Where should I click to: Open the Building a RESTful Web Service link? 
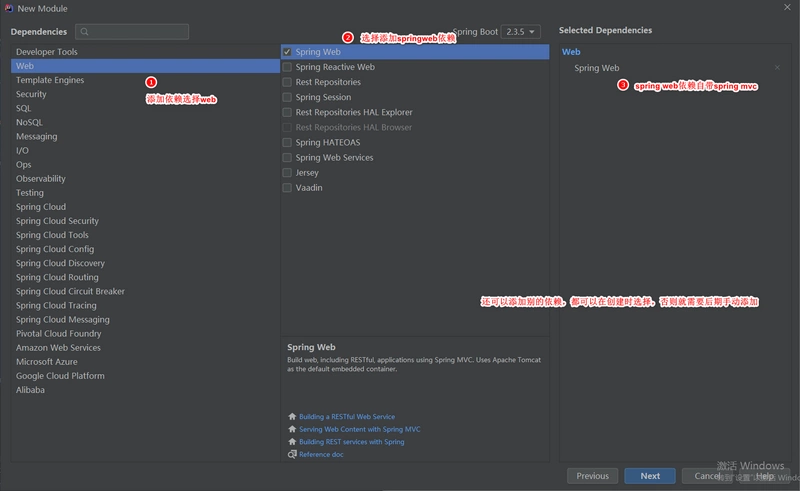(347, 416)
